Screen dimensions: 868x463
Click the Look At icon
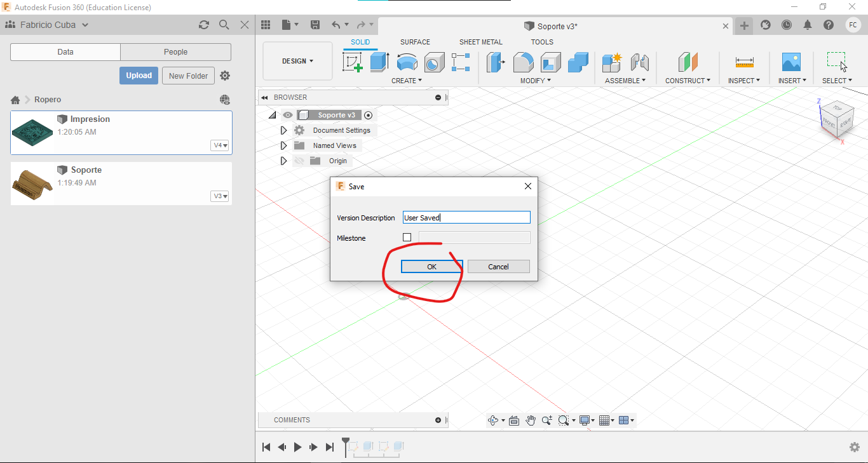coord(514,420)
